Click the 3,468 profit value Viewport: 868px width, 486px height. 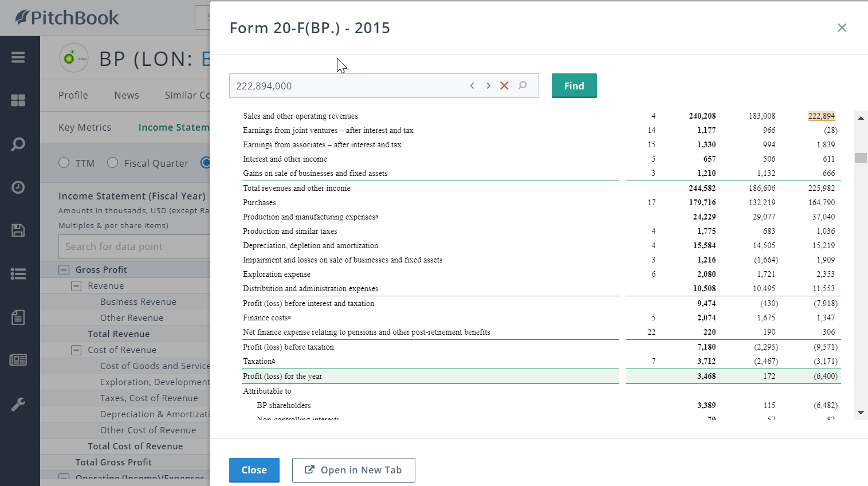click(x=706, y=376)
